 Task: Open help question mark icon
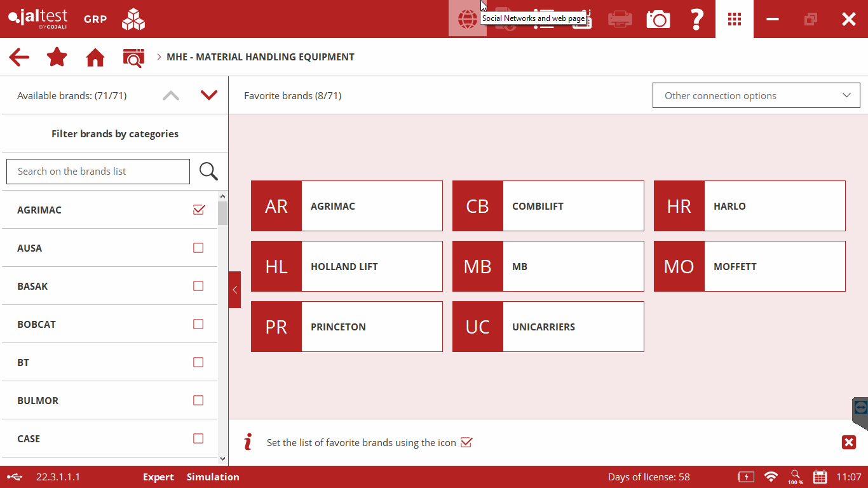click(696, 19)
